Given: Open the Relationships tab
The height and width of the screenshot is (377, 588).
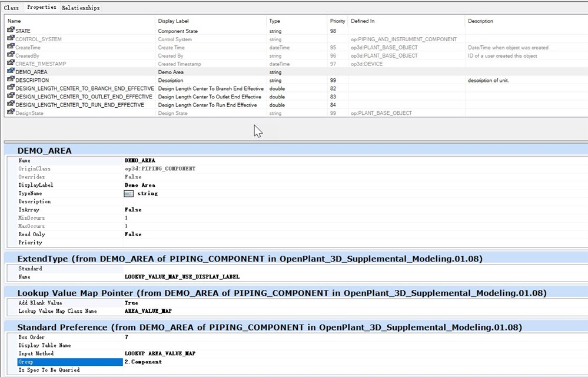Looking at the screenshot, I should 81,8.
